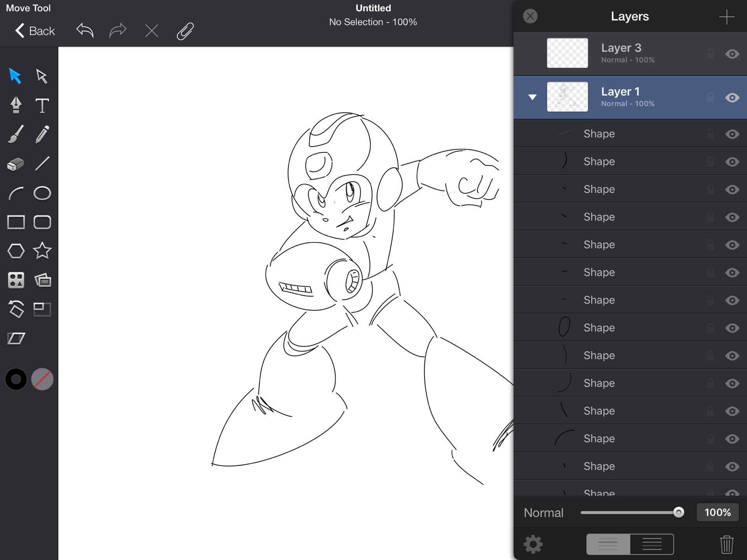Open the Normal blend mode dropdown

(x=543, y=513)
